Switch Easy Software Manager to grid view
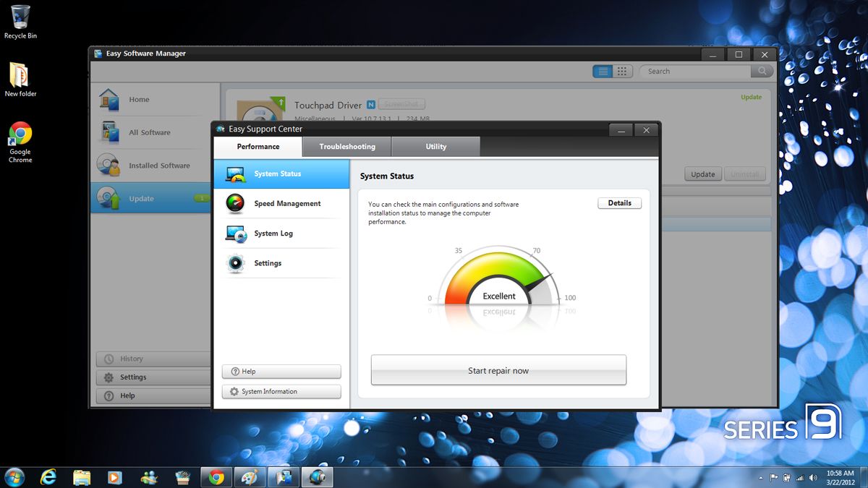The width and height of the screenshot is (868, 488). (622, 72)
